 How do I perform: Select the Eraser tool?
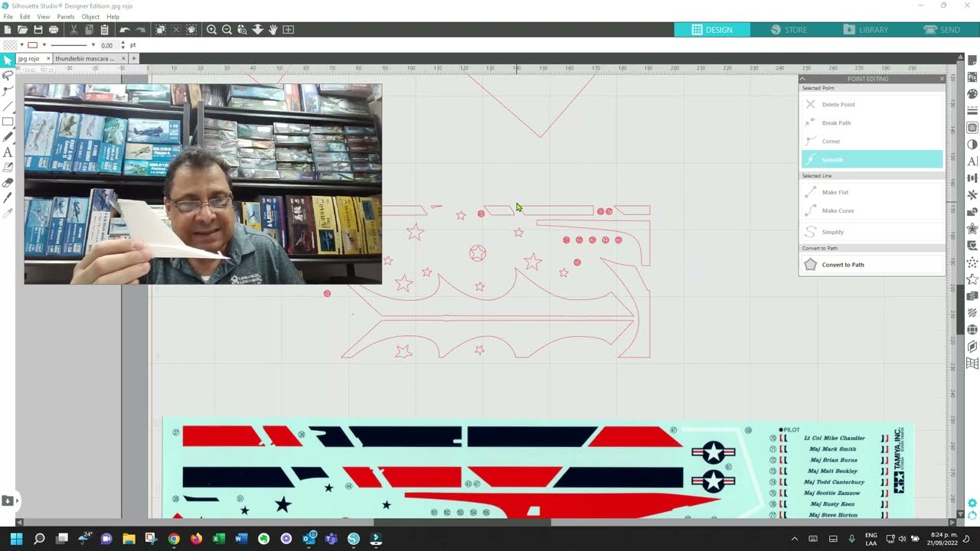pyautogui.click(x=8, y=183)
